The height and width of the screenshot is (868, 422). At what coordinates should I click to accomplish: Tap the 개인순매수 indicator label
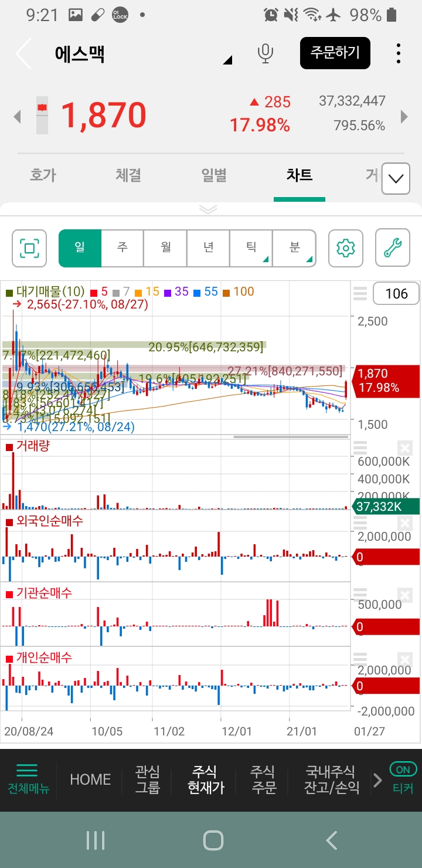click(x=39, y=658)
